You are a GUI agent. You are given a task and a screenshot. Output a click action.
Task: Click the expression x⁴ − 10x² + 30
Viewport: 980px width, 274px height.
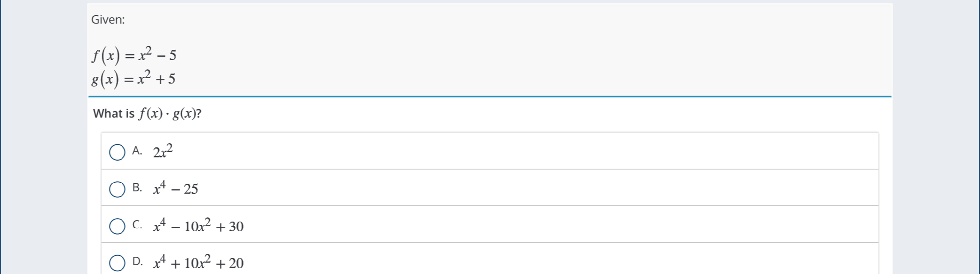(198, 225)
